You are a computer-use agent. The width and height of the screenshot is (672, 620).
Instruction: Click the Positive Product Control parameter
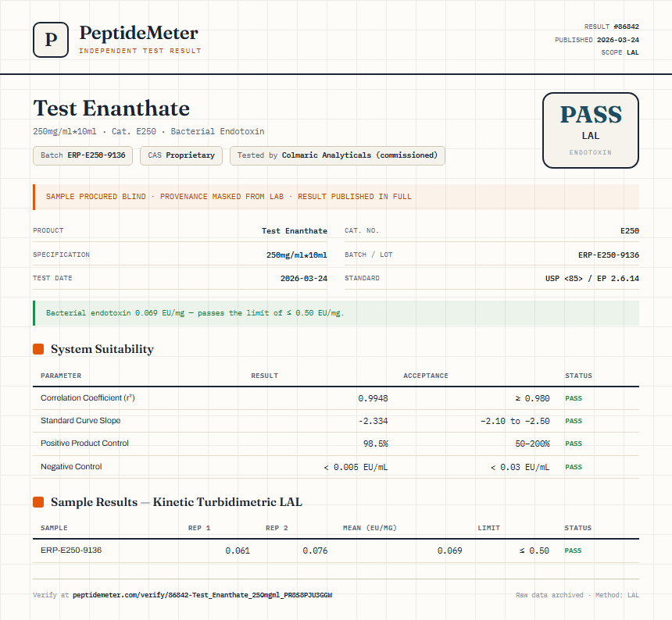[84, 444]
